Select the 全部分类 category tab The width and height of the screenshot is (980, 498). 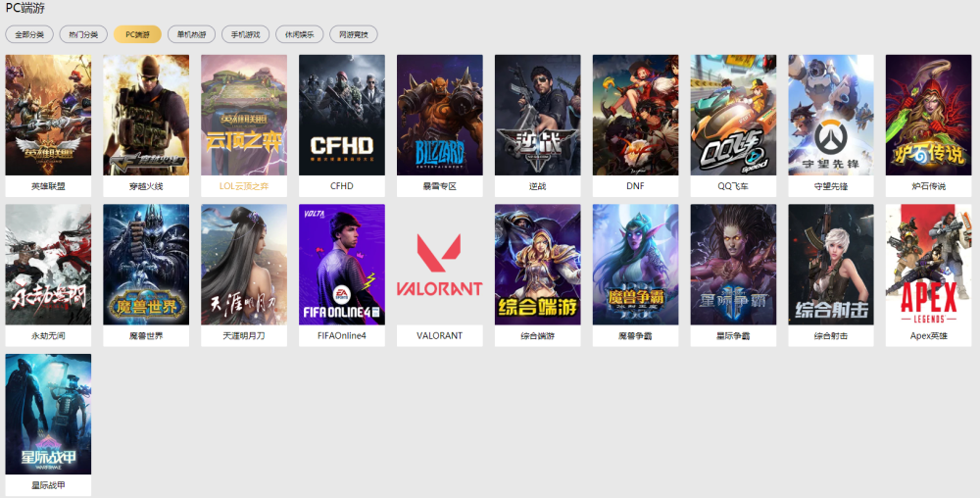[x=29, y=34]
